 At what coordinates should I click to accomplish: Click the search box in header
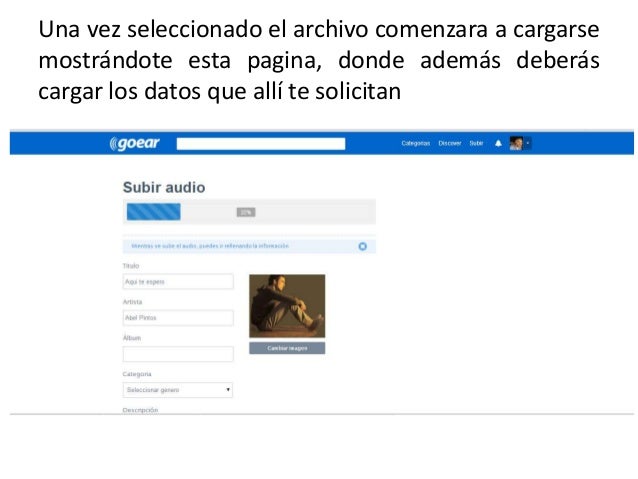[x=261, y=144]
